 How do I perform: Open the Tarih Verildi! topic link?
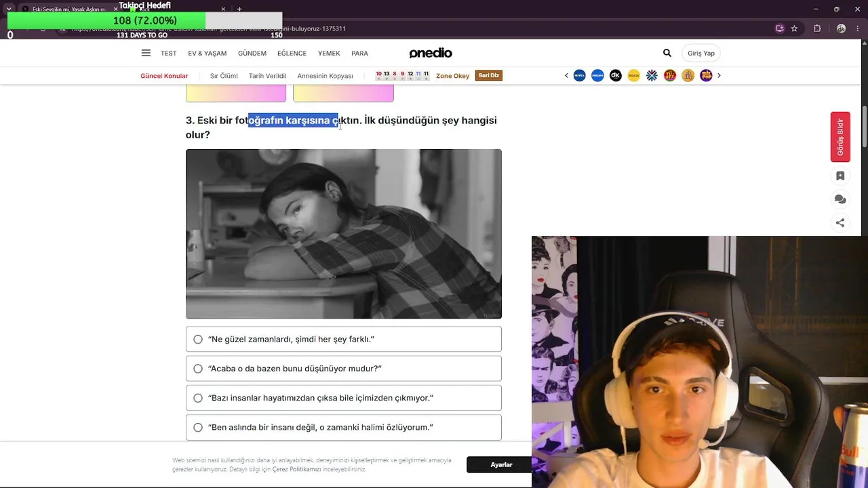(x=268, y=76)
